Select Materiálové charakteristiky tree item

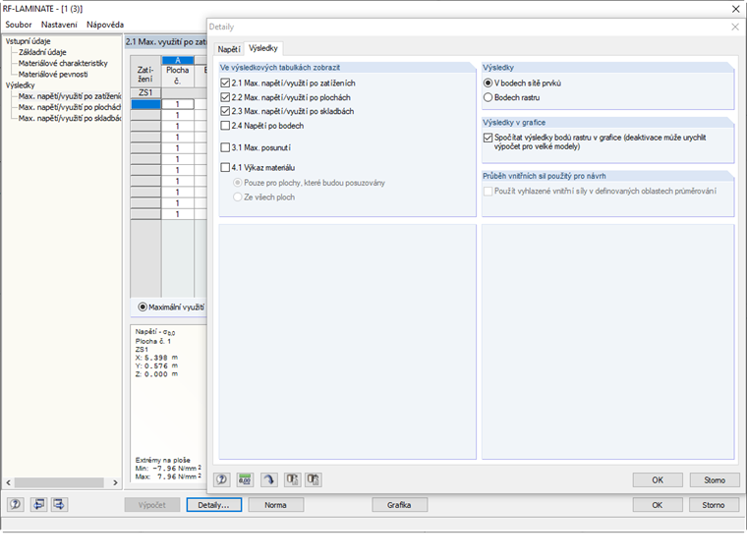[x=63, y=63]
